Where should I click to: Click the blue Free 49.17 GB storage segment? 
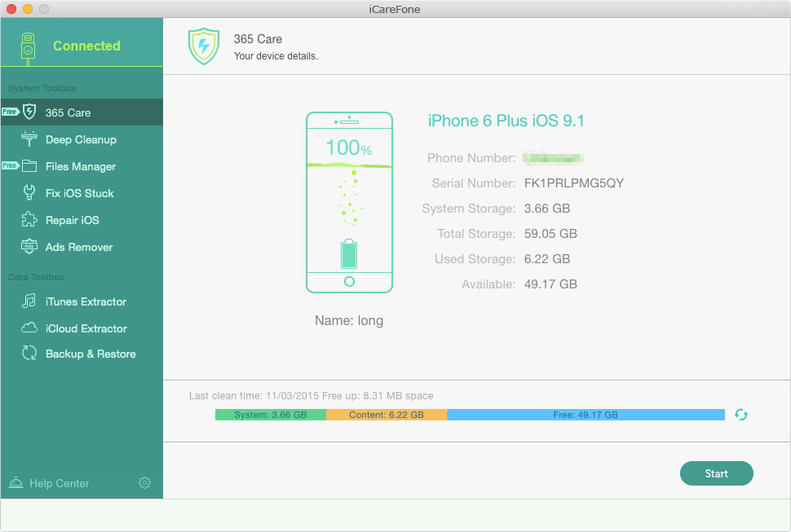click(586, 415)
